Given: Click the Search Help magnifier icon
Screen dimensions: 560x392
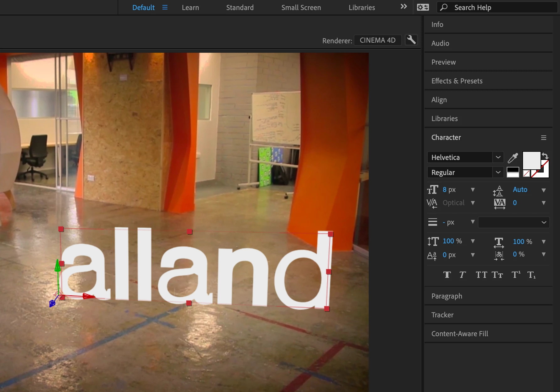Looking at the screenshot, I should [444, 7].
